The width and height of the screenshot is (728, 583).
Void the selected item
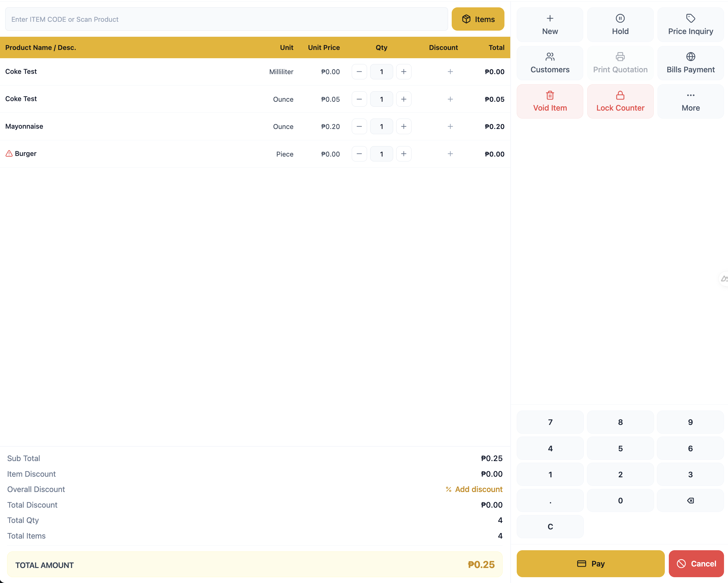tap(550, 101)
